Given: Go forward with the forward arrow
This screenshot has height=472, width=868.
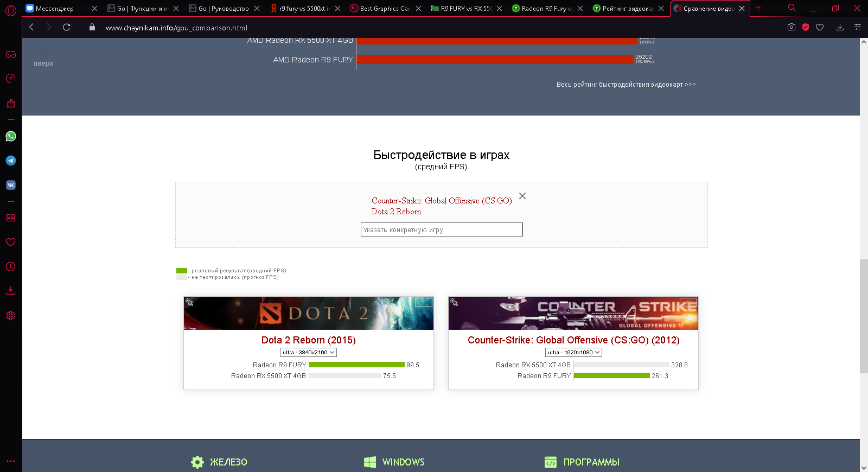Looking at the screenshot, I should coord(49,27).
